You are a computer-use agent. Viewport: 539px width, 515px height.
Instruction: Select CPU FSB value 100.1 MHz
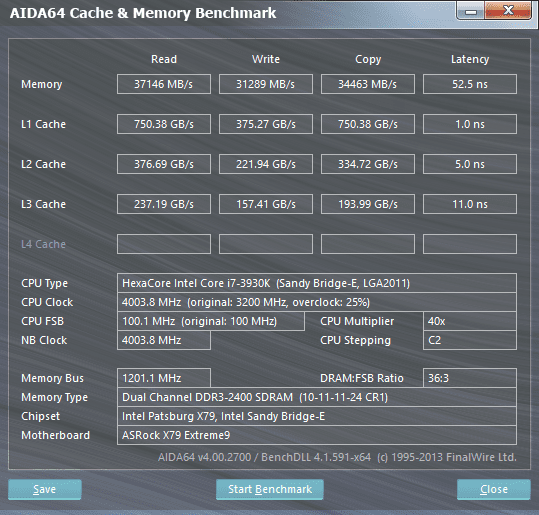(x=211, y=321)
